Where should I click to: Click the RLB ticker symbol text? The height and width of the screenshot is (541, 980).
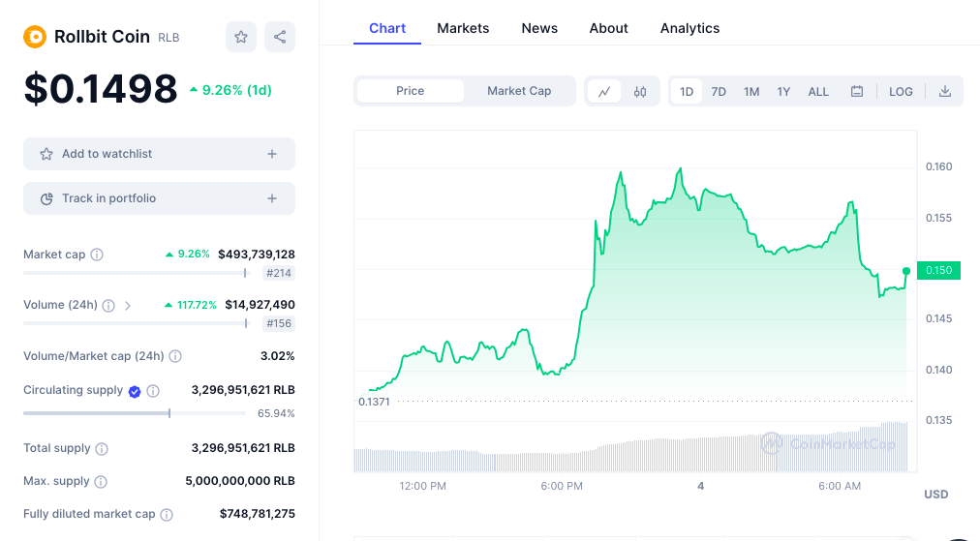click(168, 38)
